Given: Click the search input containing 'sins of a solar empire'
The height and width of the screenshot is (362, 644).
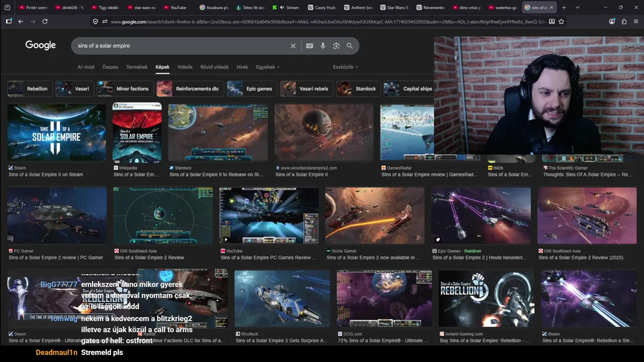Looking at the screenshot, I should coord(181,46).
